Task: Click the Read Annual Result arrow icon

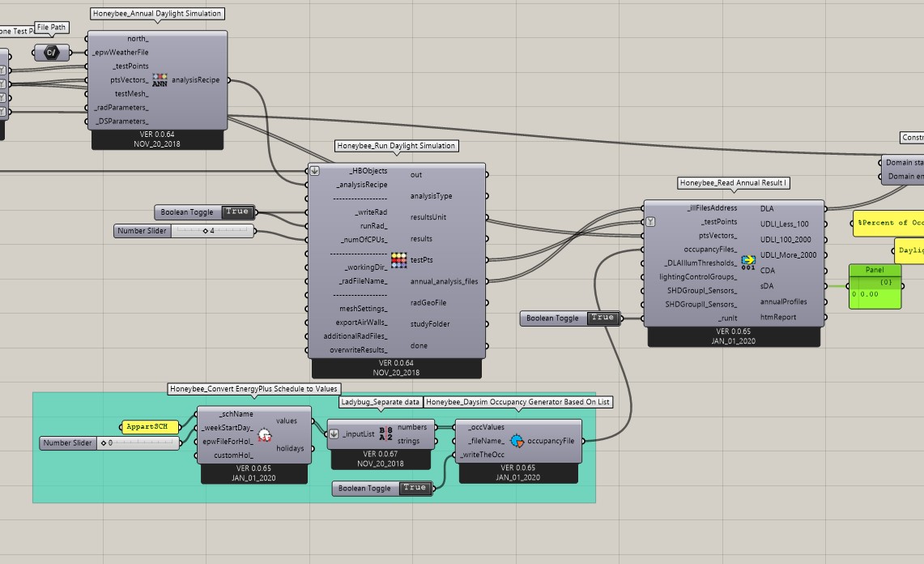Action: (x=748, y=262)
